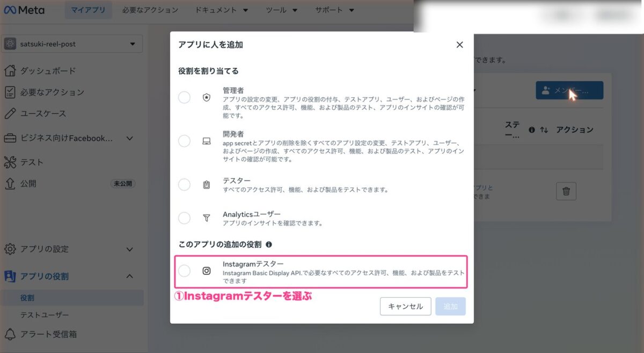Viewport: 644px width, 353px height.
Task: Select the 開発者 radio button
Action: click(x=184, y=141)
